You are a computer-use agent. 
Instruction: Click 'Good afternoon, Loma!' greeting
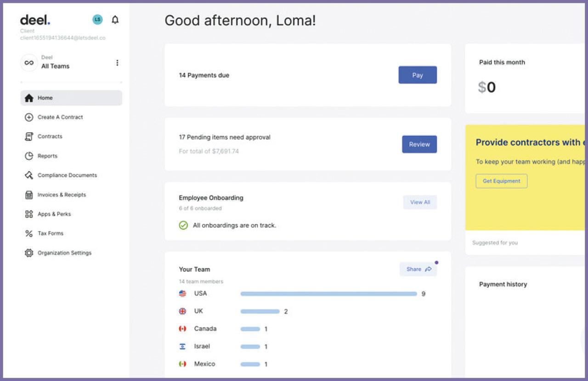coord(240,21)
